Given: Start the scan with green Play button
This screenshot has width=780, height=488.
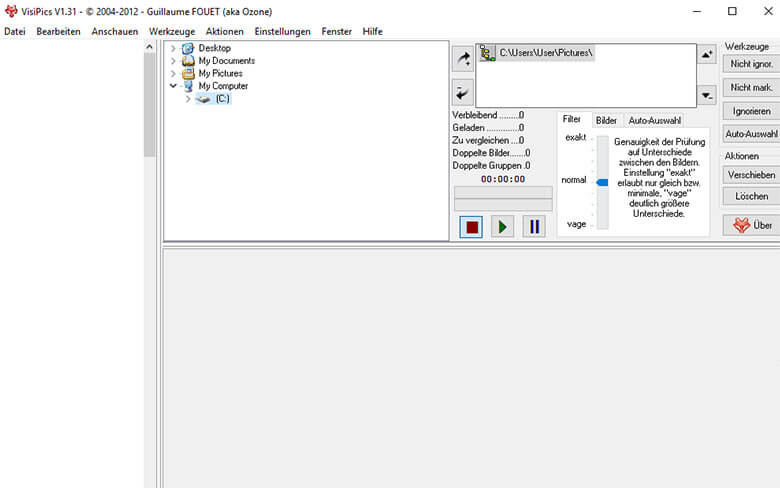Looking at the screenshot, I should pos(503,227).
